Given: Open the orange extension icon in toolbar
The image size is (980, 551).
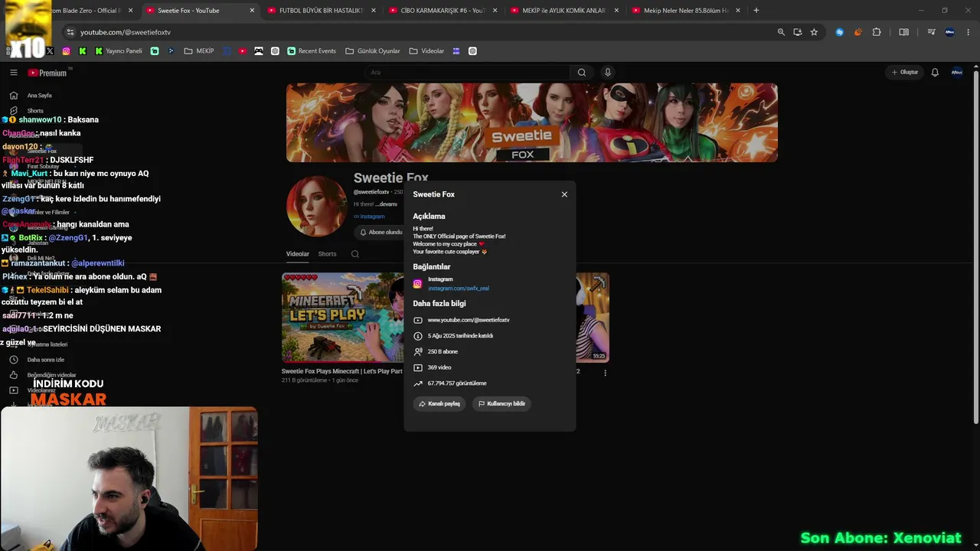Looking at the screenshot, I should point(857,32).
